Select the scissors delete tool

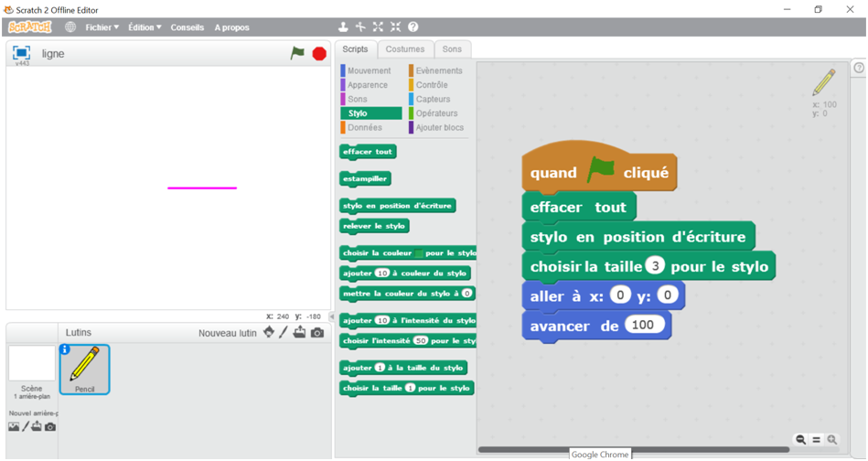(360, 27)
